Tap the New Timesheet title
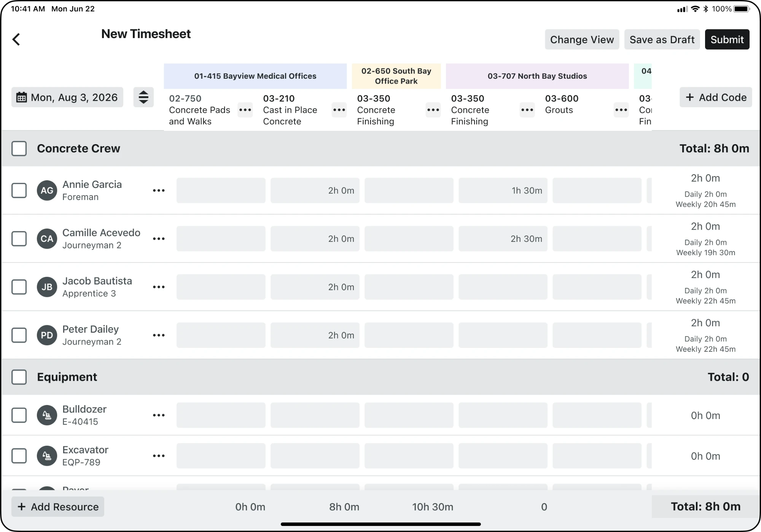Screen dimensions: 761x532 (x=146, y=34)
